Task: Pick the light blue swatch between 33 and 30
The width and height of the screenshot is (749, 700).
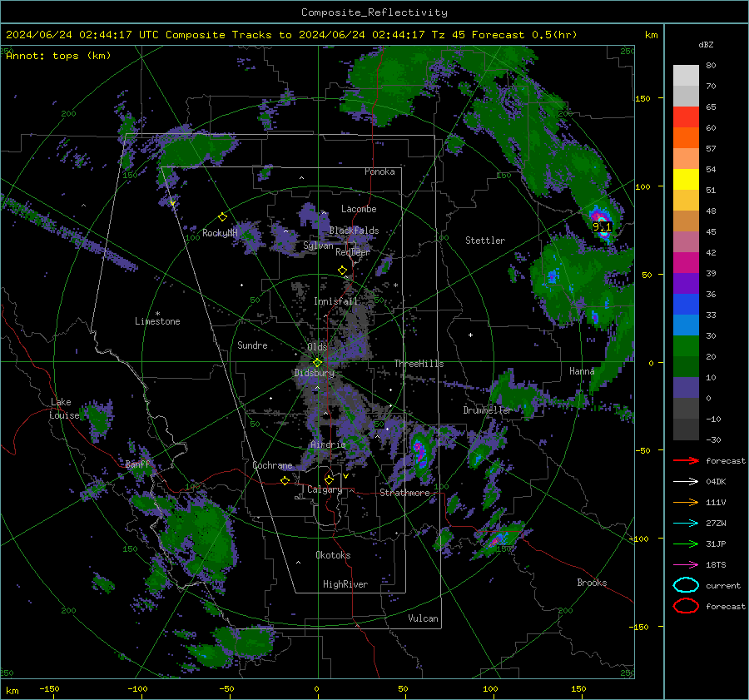Action: (x=686, y=325)
